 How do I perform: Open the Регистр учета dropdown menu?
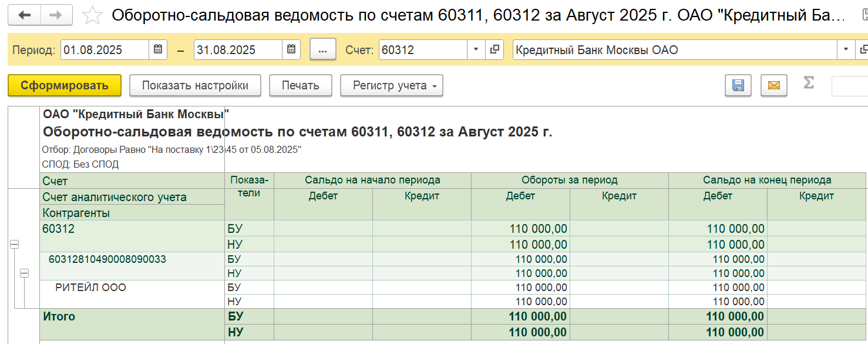(x=392, y=86)
